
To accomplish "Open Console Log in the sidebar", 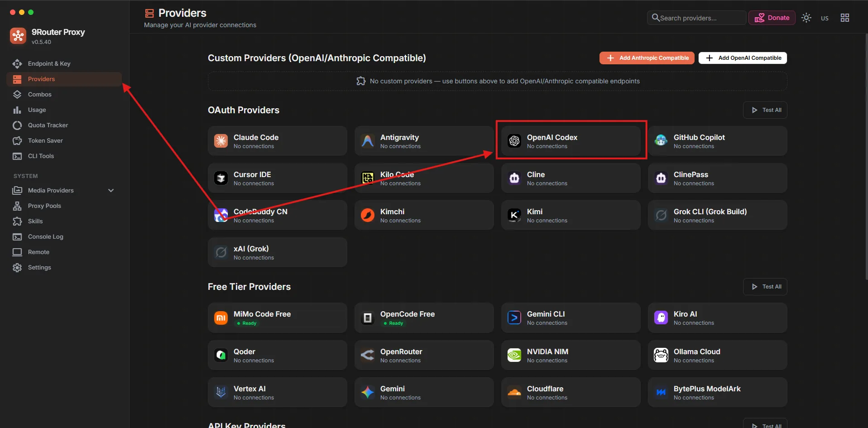I will (64, 237).
